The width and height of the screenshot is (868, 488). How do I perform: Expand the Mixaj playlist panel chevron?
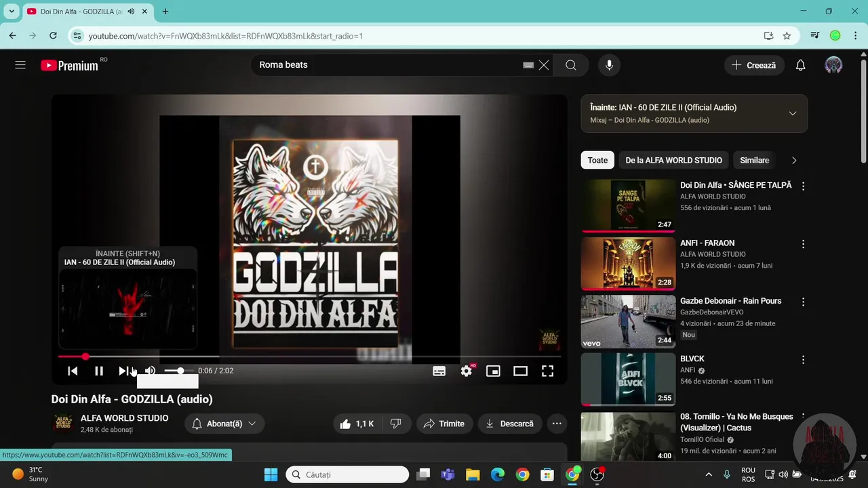[792, 113]
